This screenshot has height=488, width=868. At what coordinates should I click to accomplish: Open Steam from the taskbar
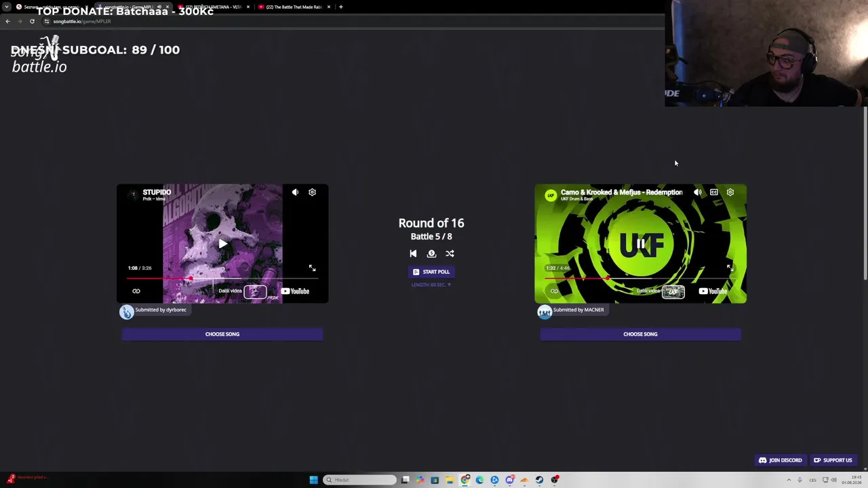tap(539, 480)
